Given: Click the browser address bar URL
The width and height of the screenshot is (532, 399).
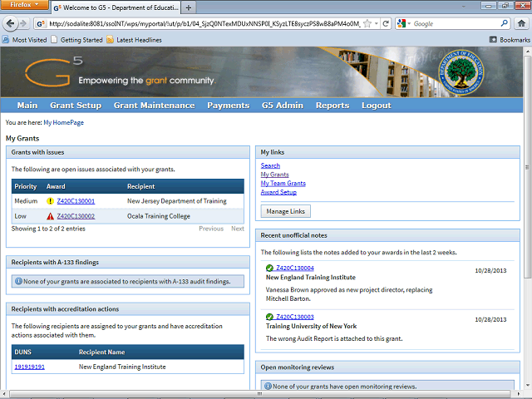Looking at the screenshot, I should (204, 23).
